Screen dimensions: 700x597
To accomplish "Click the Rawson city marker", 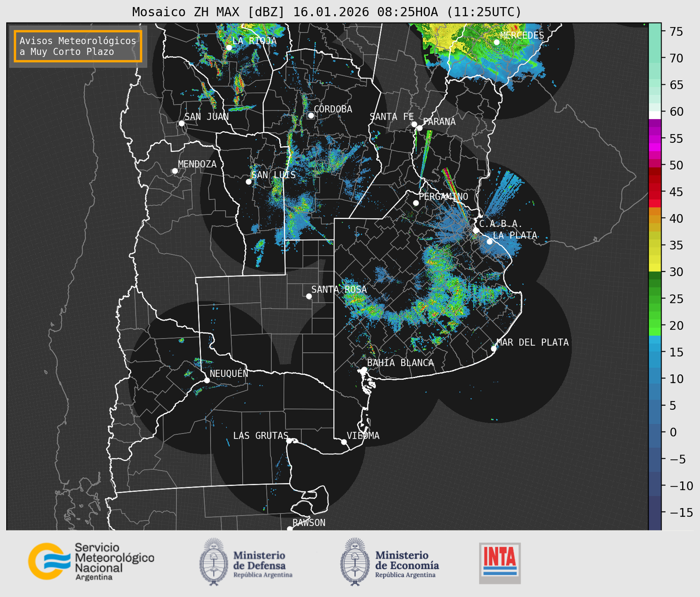I will (290, 529).
